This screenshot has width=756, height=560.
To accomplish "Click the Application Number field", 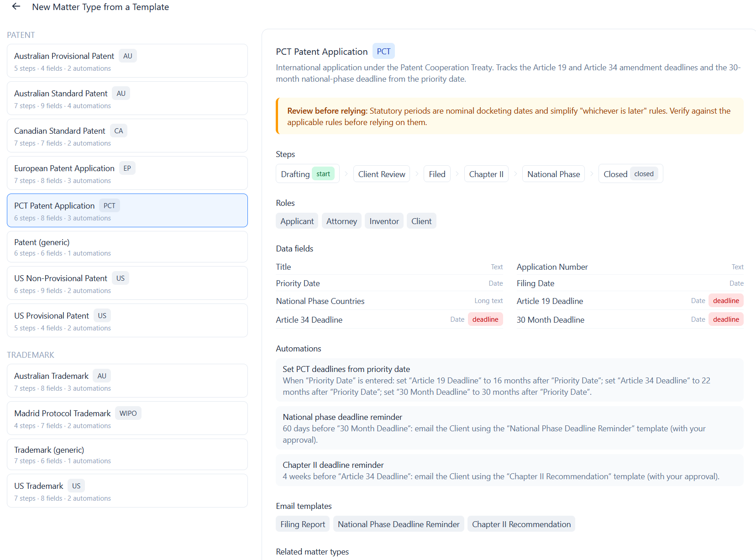I will pos(630,267).
